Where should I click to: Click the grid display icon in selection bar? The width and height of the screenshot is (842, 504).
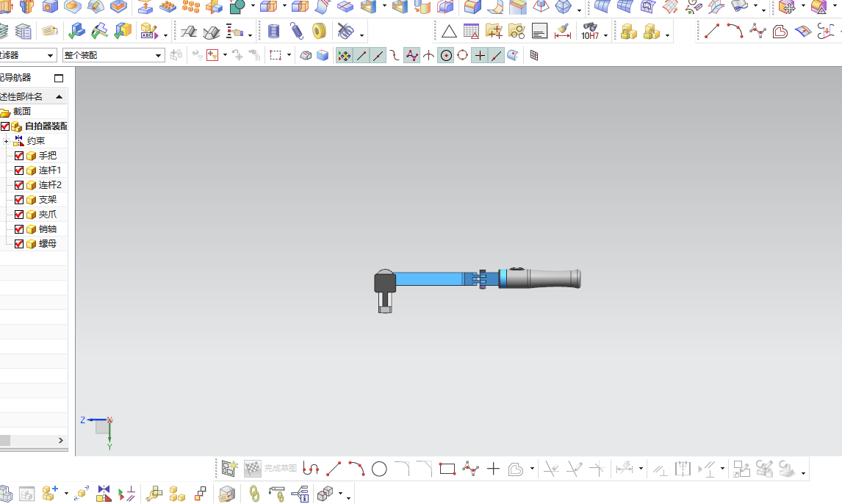coord(533,55)
